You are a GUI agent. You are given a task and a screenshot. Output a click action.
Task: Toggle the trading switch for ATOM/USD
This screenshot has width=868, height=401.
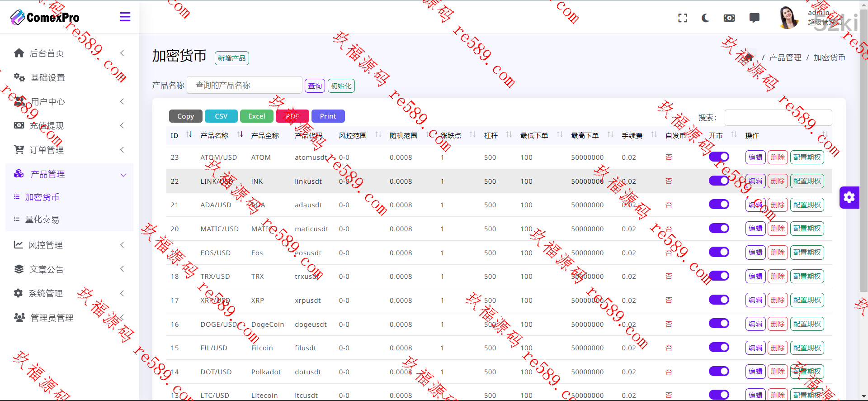[718, 157]
